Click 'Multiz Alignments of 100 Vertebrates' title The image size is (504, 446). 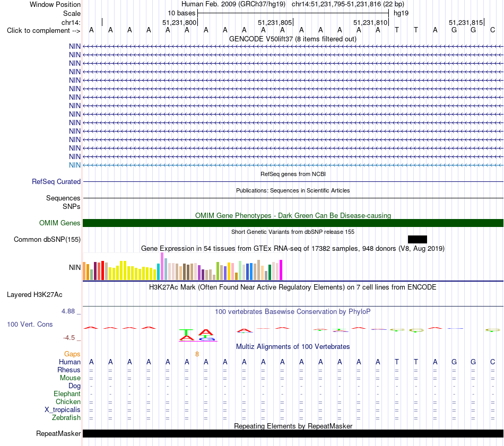point(293,346)
